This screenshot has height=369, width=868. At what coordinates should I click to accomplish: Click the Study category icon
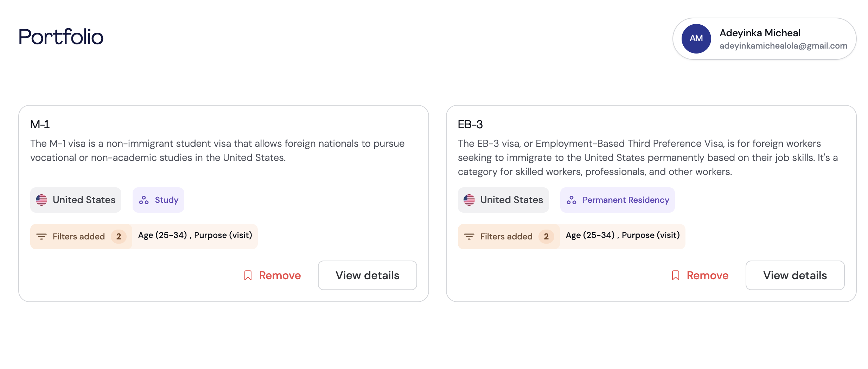tap(144, 200)
